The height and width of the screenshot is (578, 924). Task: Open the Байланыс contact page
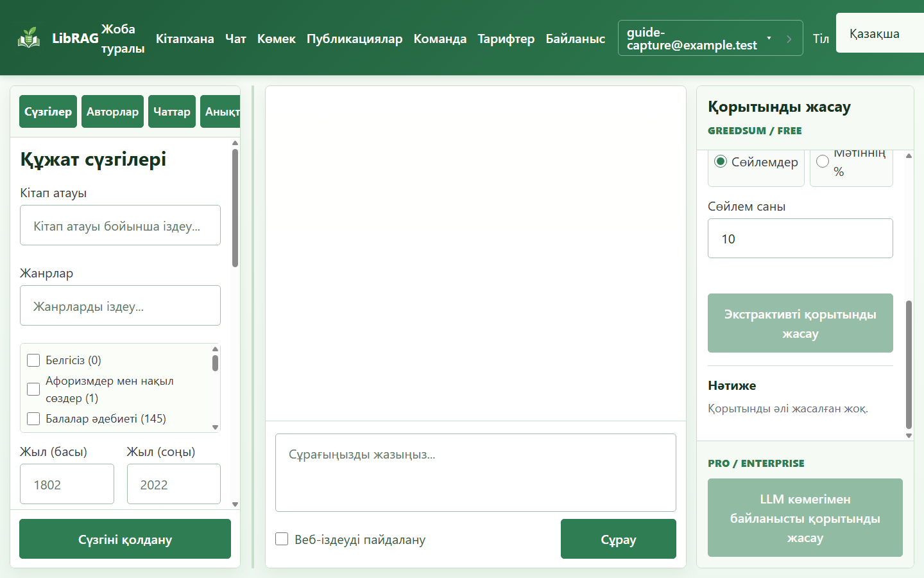point(576,39)
